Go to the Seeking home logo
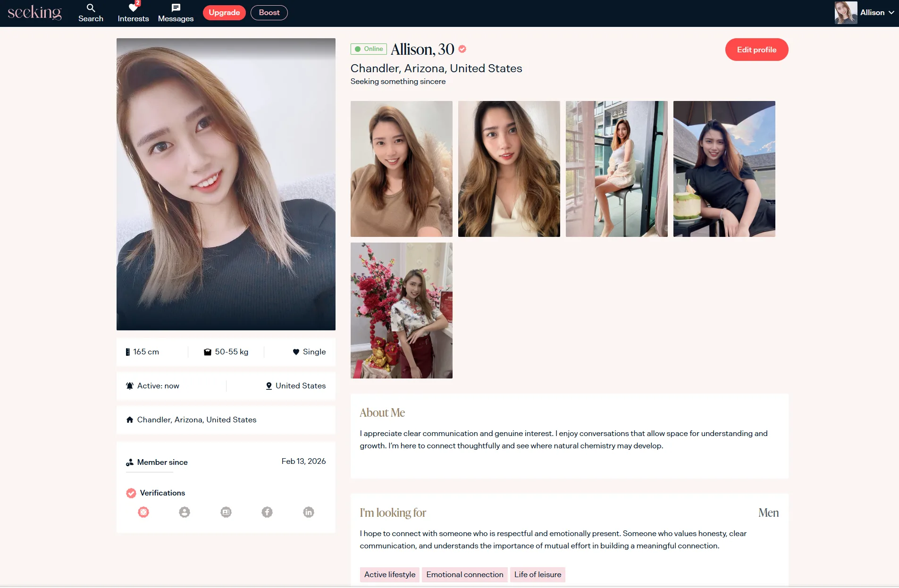This screenshot has width=899, height=588. coord(34,13)
